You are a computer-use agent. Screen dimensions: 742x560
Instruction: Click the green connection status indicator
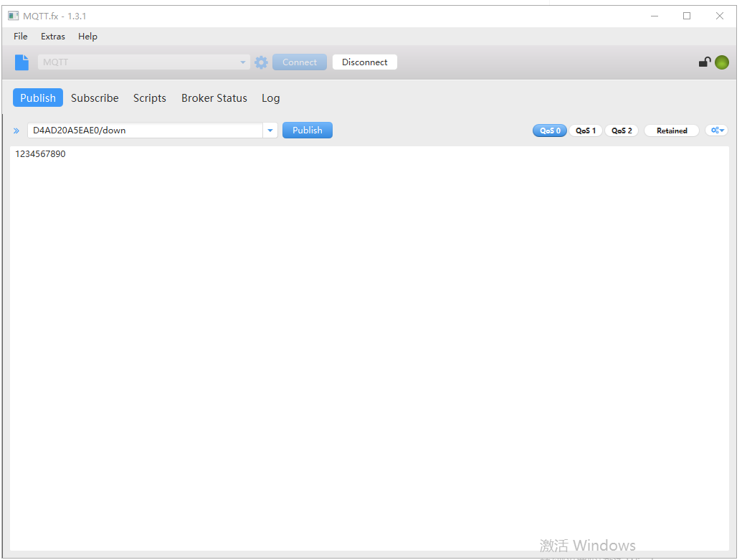click(x=722, y=62)
